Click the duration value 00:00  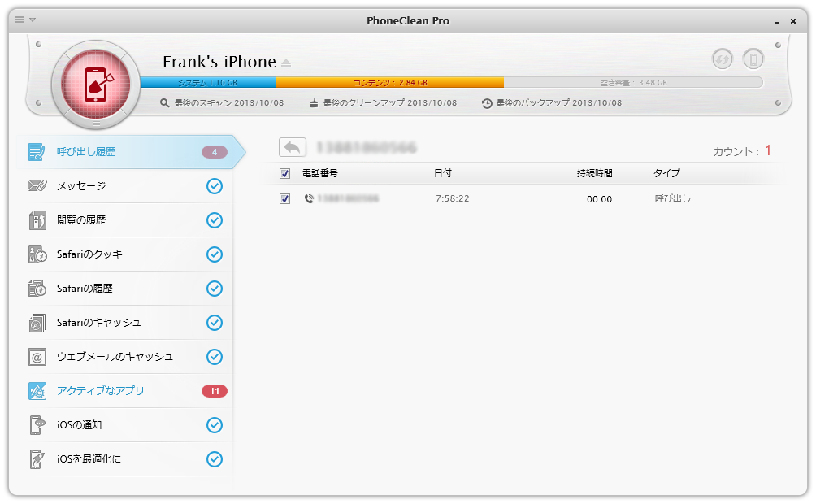coord(599,199)
